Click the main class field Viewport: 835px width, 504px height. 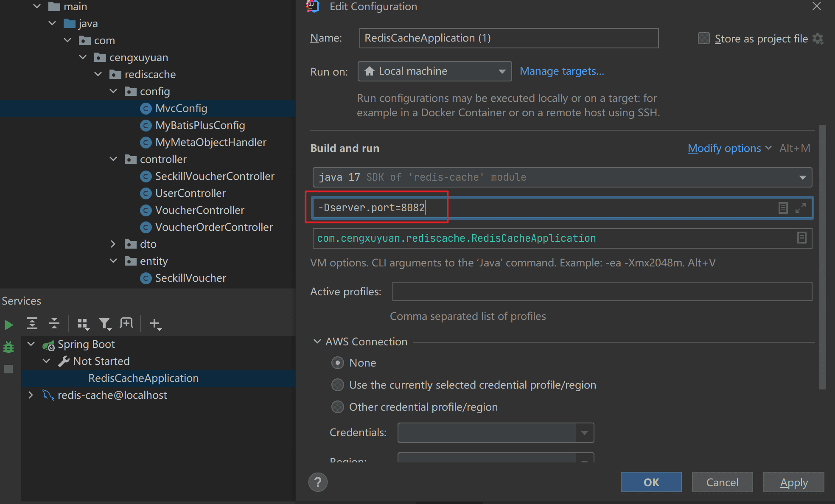[x=562, y=238]
